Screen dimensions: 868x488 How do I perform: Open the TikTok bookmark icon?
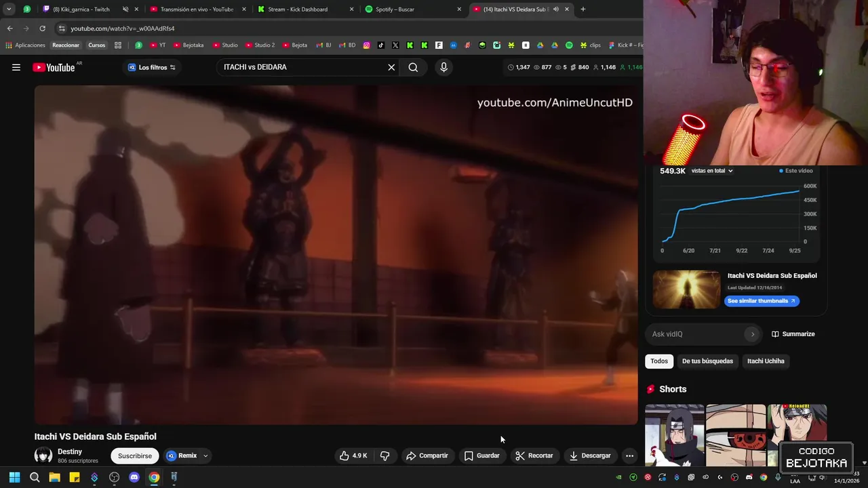coord(380,45)
